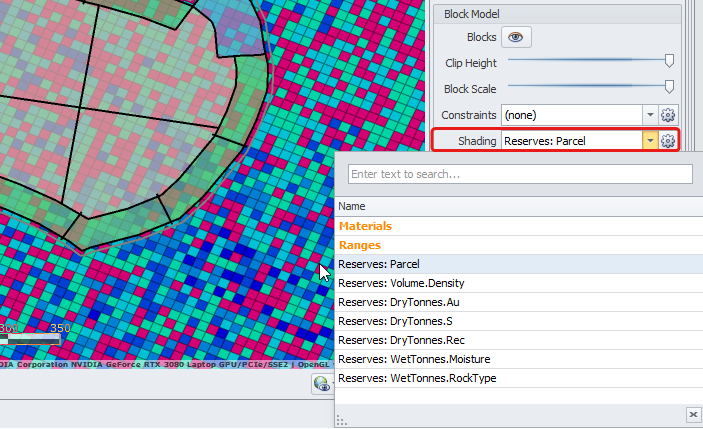Click the Clip Height slider handle
This screenshot has height=429, width=703.
[669, 62]
